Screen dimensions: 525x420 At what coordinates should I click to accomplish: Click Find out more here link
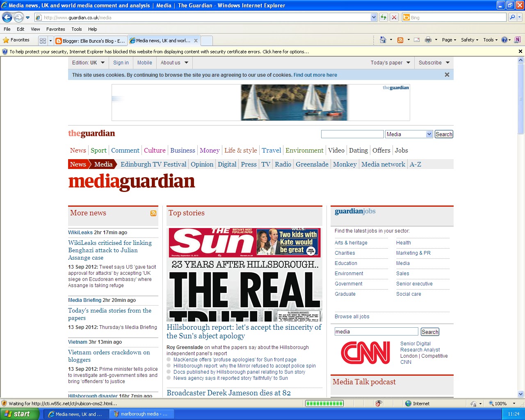point(315,75)
